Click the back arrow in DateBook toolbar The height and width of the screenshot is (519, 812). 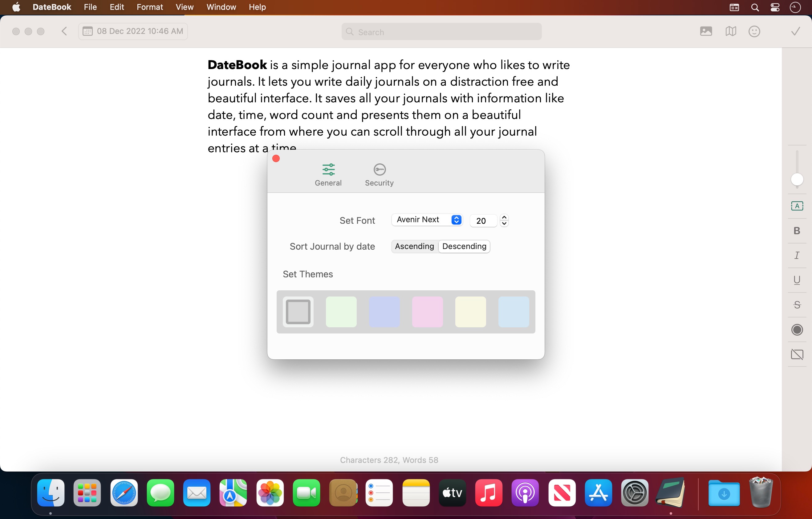(64, 31)
